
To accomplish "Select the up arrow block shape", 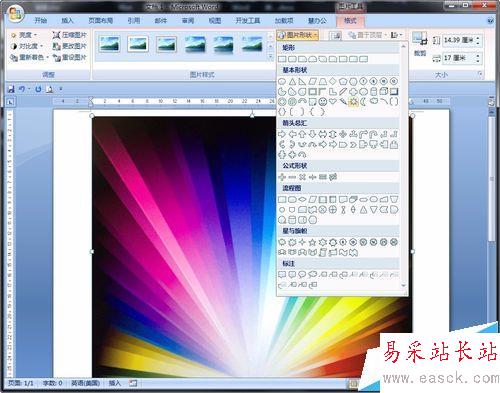I will 302,134.
